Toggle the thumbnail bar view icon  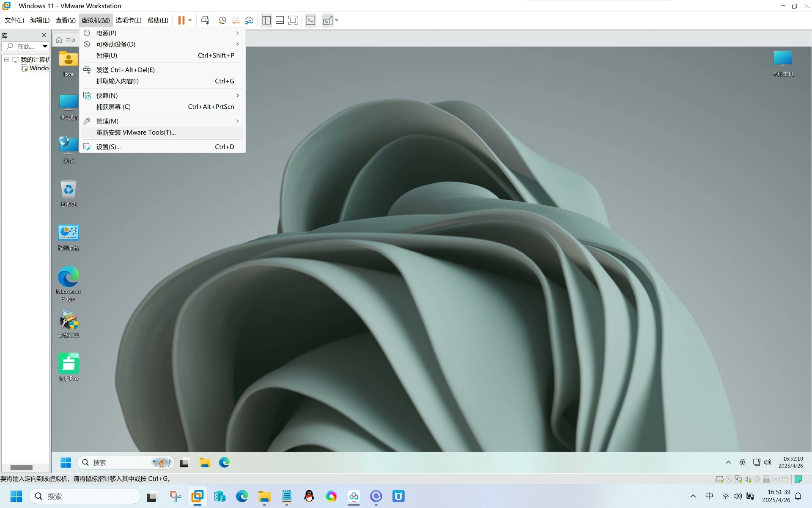[x=280, y=20]
